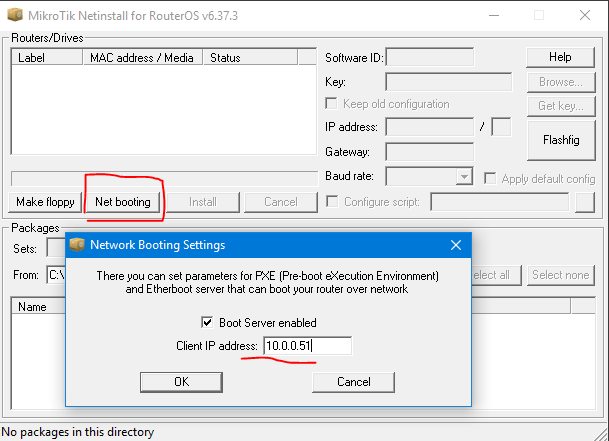The width and height of the screenshot is (609, 441).
Task: Cancel the Network Booting Settings dialog
Action: click(x=353, y=382)
